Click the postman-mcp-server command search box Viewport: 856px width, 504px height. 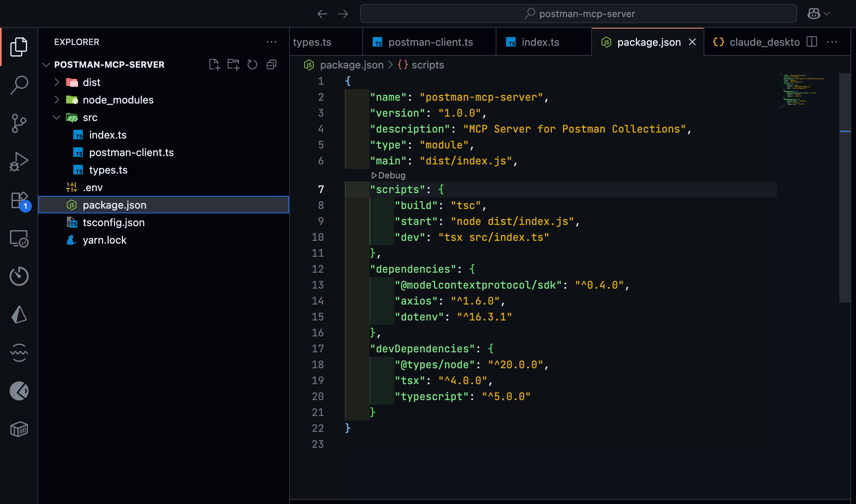[578, 14]
